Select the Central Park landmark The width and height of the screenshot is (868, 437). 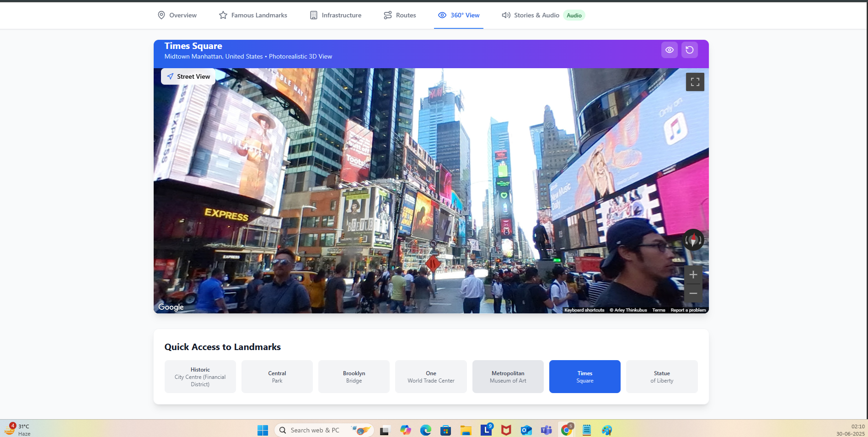(277, 377)
